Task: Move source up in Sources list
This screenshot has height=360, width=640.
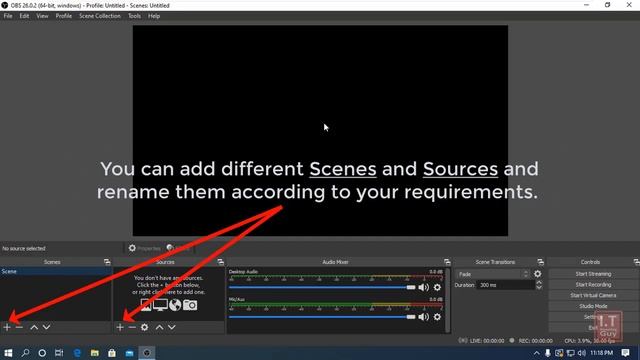Action: pyautogui.click(x=160, y=327)
